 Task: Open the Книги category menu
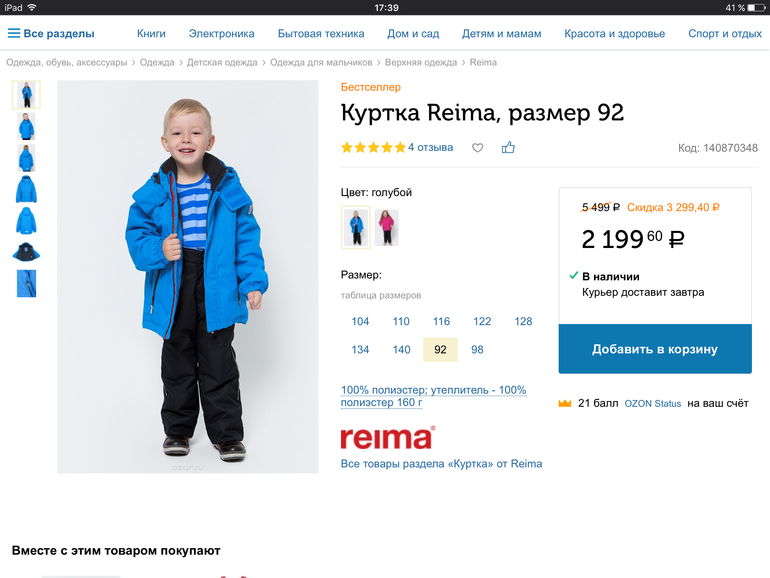click(151, 33)
